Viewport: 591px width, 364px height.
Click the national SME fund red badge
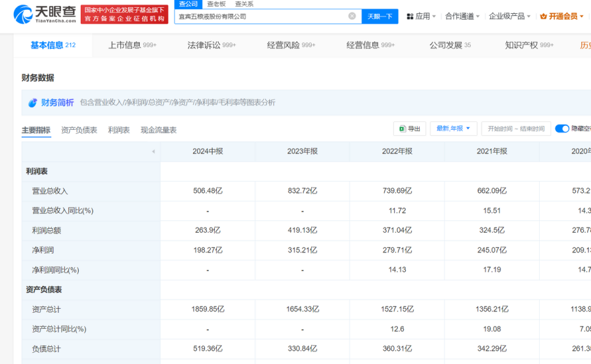pyautogui.click(x=124, y=14)
